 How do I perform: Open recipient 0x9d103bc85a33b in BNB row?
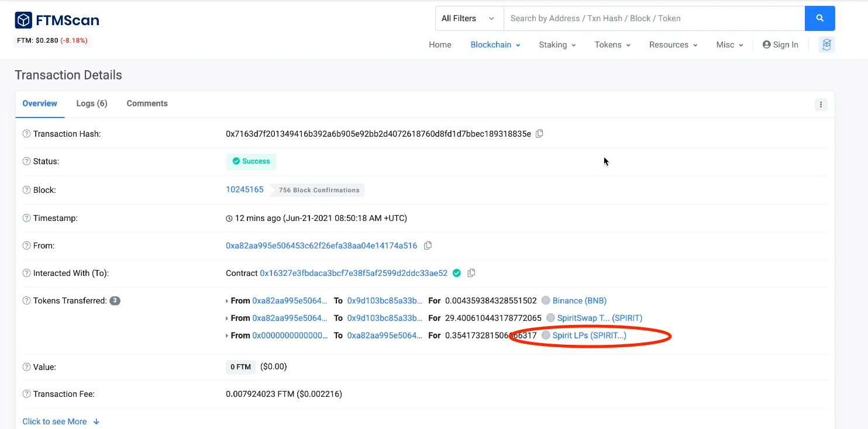(385, 300)
